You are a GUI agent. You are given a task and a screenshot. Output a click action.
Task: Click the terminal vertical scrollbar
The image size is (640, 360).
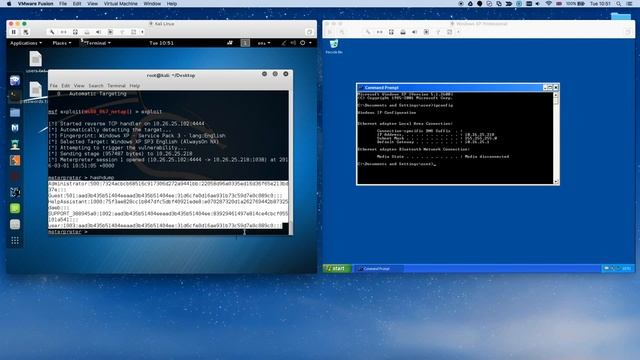(x=291, y=162)
